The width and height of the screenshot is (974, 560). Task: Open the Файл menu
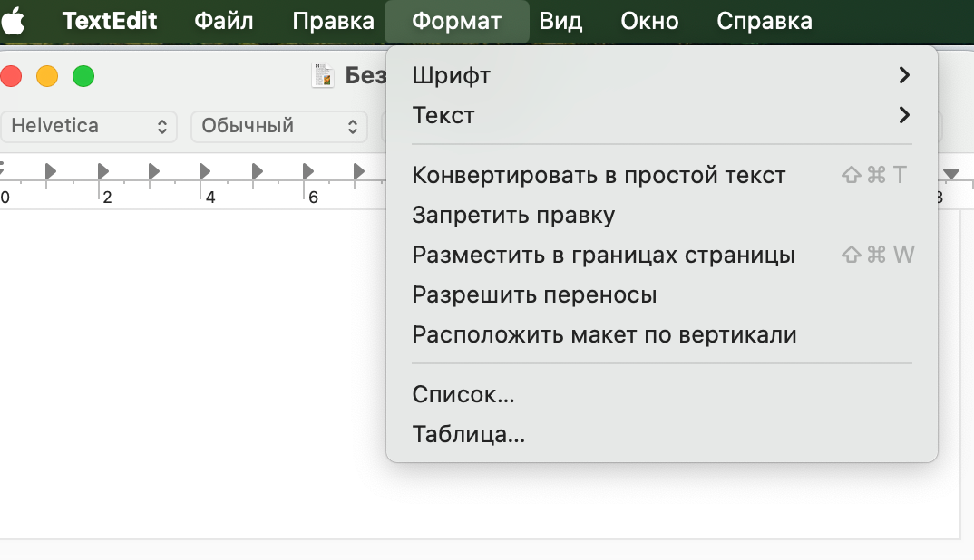[224, 20]
